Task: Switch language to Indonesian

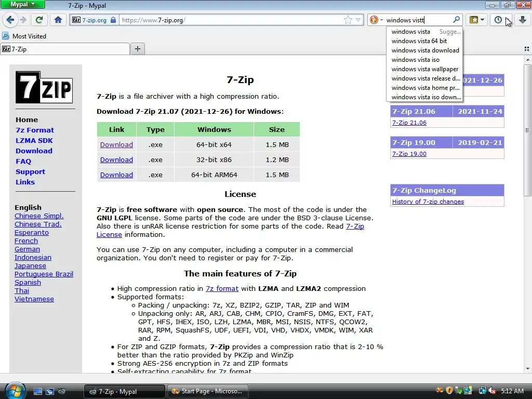Action: click(x=33, y=258)
